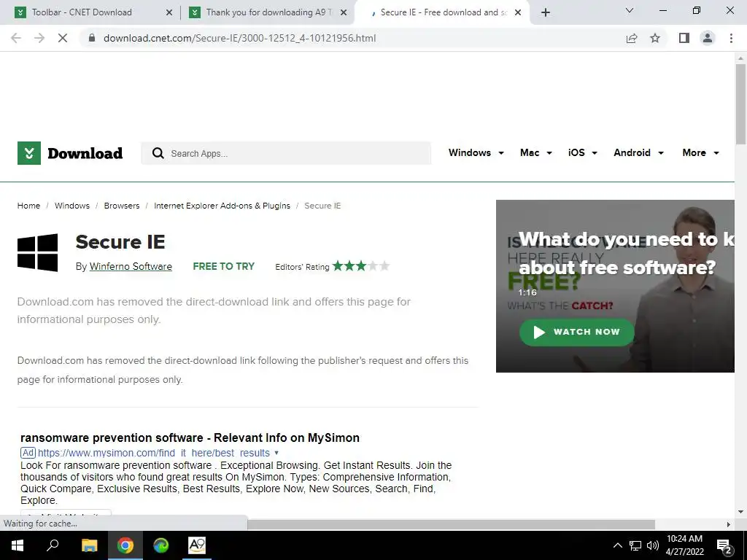The width and height of the screenshot is (747, 560).
Task: Click the green Download logo icon
Action: point(29,153)
